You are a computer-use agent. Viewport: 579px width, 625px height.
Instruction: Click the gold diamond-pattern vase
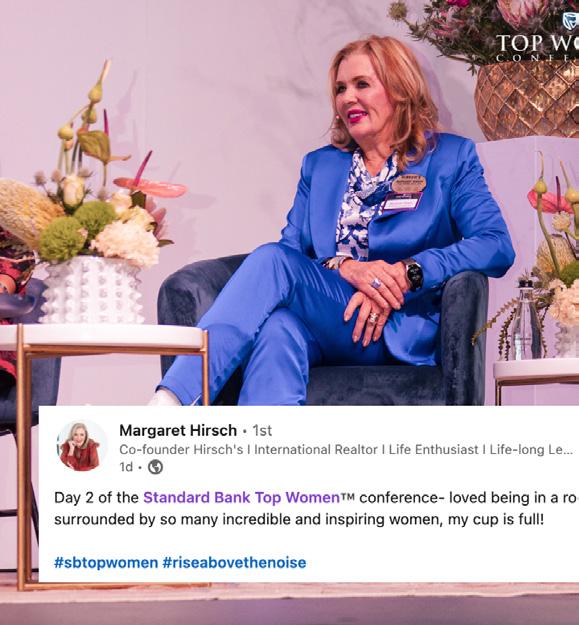[x=527, y=100]
